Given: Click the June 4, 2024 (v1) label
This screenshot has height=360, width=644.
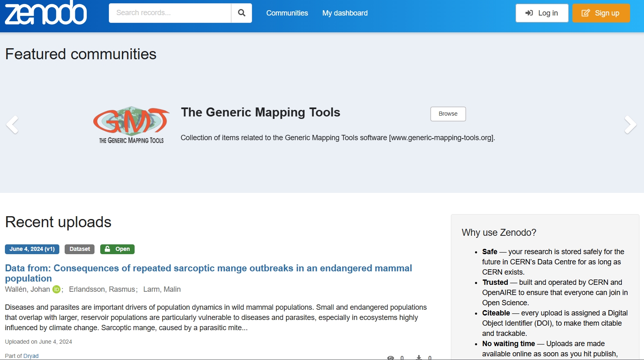Looking at the screenshot, I should click(32, 249).
